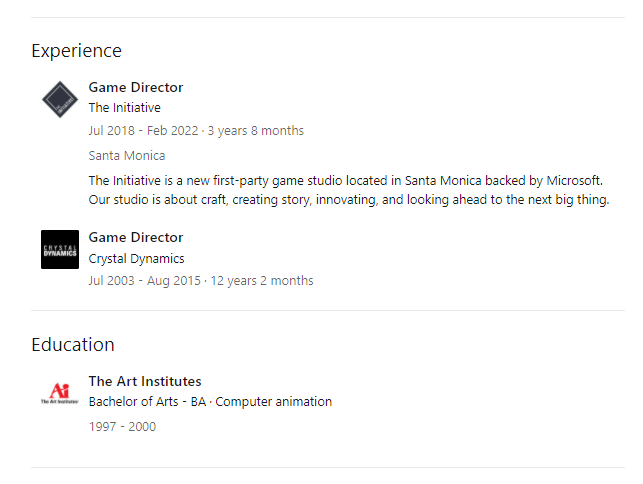Click the Computer animation field of study
Viewport: 643px width, 484px height.
point(274,402)
